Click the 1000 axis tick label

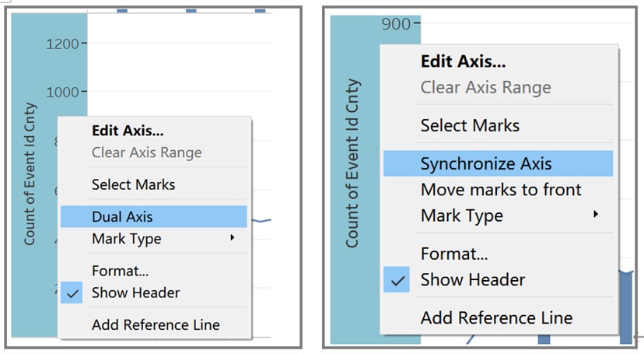(64, 91)
